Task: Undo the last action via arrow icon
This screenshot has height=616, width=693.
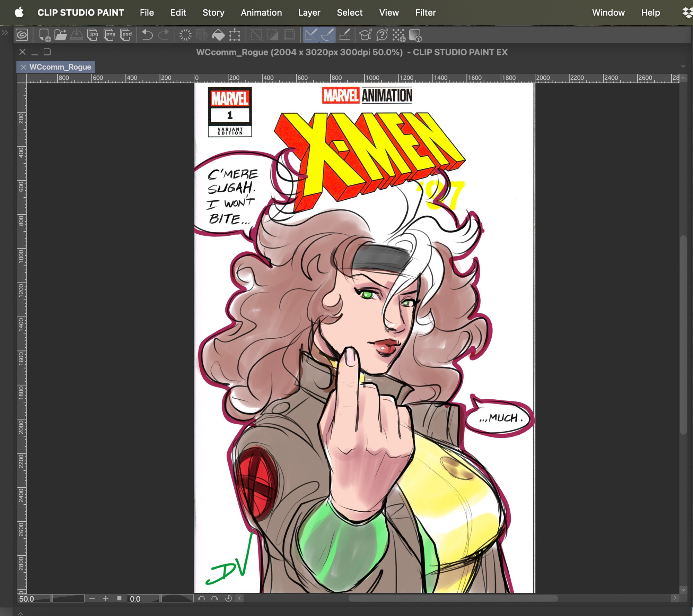Action: pyautogui.click(x=147, y=35)
